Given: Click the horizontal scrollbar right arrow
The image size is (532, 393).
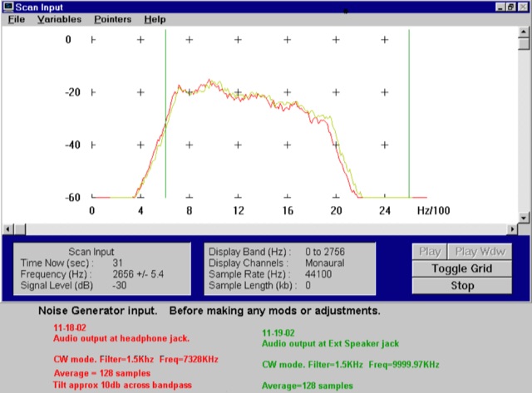Looking at the screenshot, I should 513,228.
